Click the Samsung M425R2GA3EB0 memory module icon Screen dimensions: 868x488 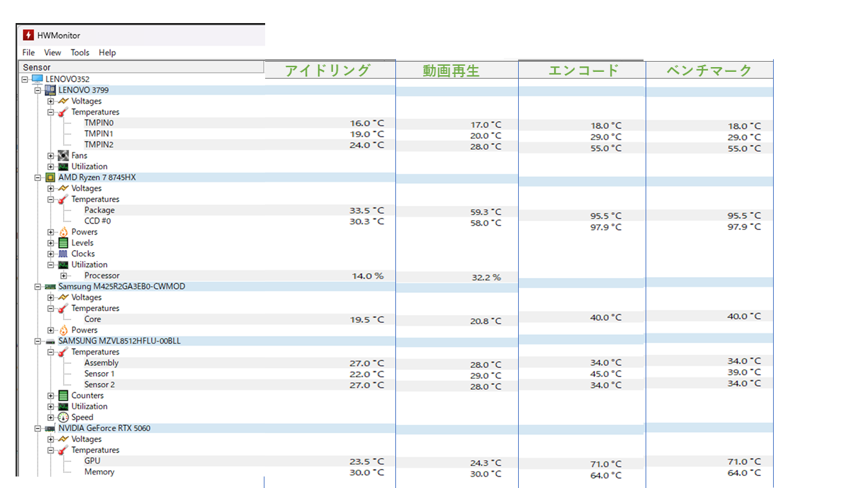pyautogui.click(x=50, y=287)
